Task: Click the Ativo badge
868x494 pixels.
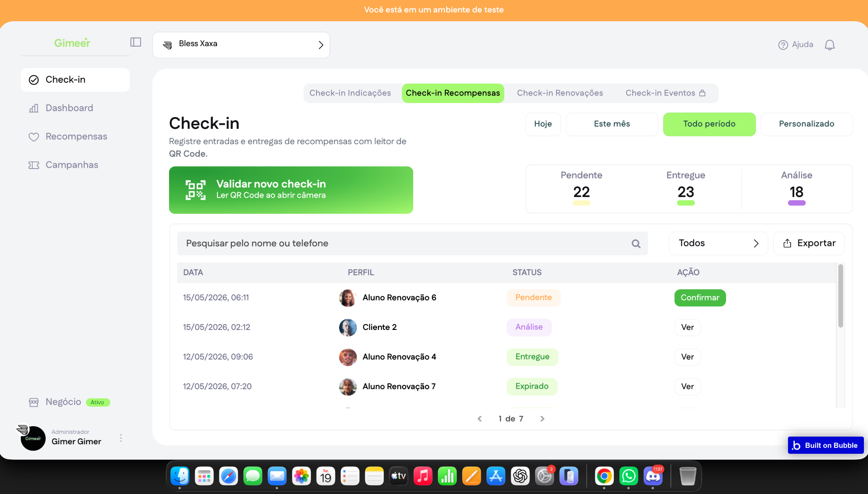Action: pyautogui.click(x=98, y=402)
